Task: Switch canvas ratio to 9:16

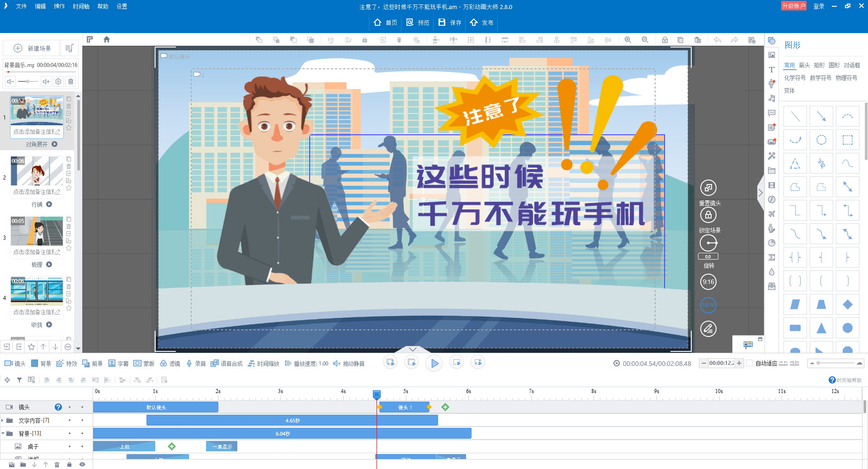Action: click(708, 282)
